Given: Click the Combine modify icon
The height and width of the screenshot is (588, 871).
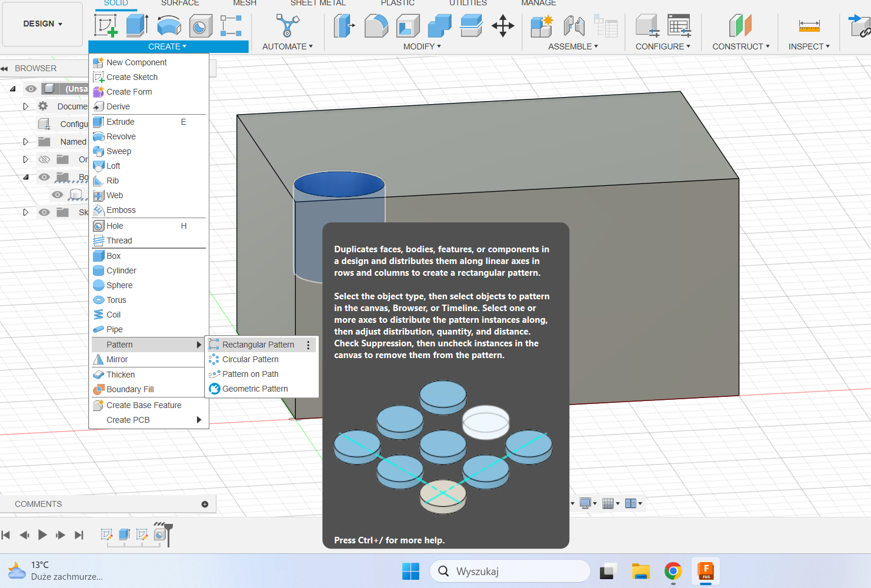Looking at the screenshot, I should [x=439, y=26].
